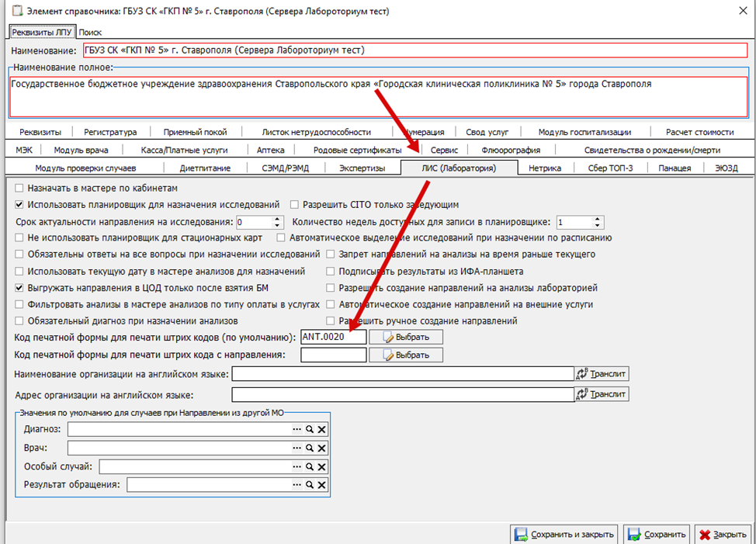
Task: Clear the Врач field with its X icon
Action: tap(321, 448)
